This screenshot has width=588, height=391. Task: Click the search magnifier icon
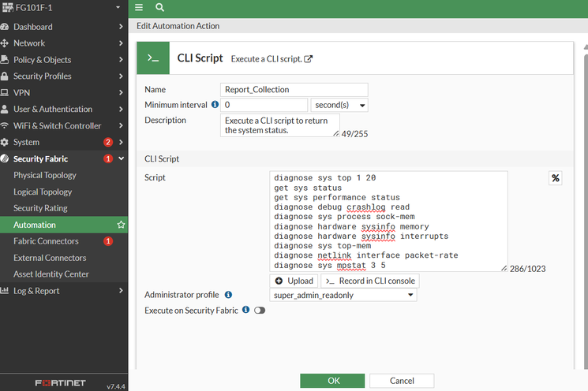159,7
